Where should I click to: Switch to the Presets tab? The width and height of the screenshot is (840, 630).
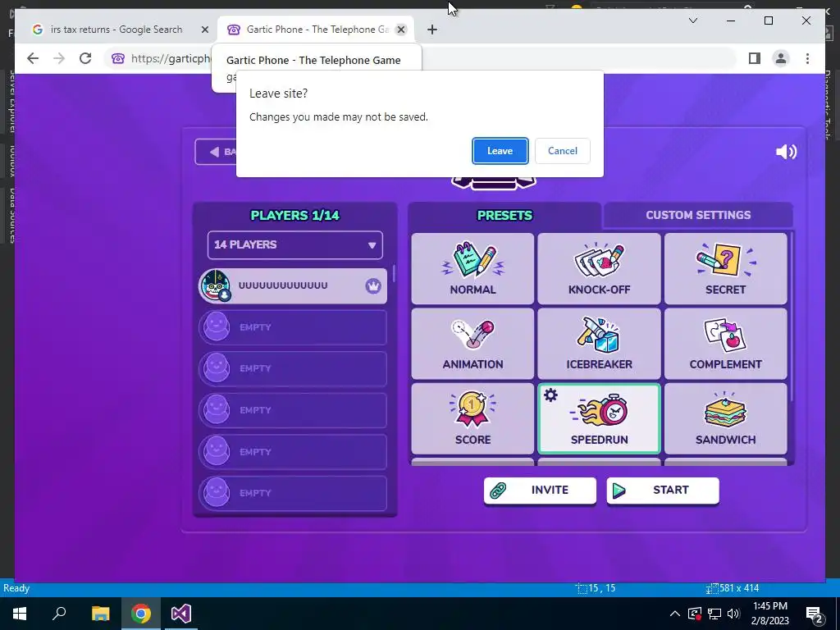click(504, 215)
